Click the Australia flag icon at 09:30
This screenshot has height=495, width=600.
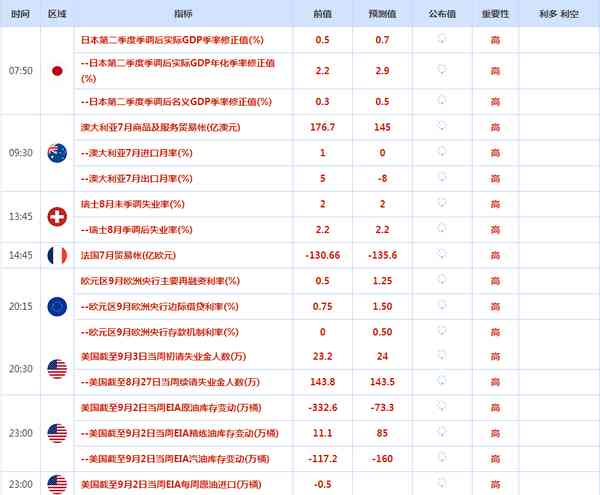coord(57,153)
